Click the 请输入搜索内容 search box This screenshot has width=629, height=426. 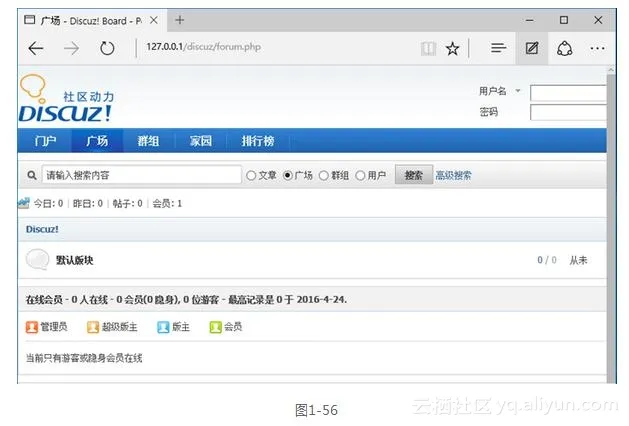[142, 175]
